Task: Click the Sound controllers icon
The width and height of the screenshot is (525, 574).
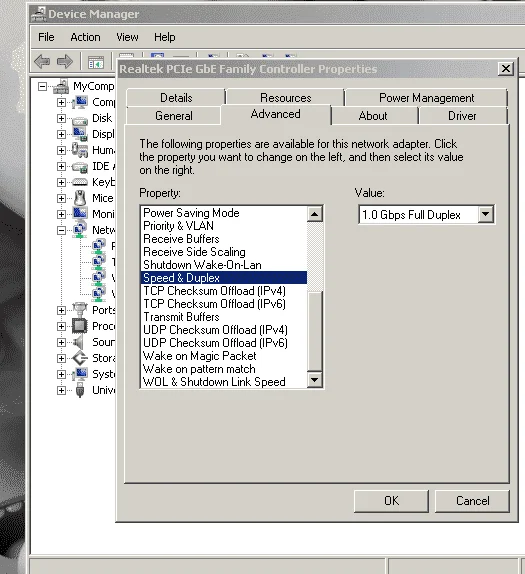Action: click(x=79, y=342)
